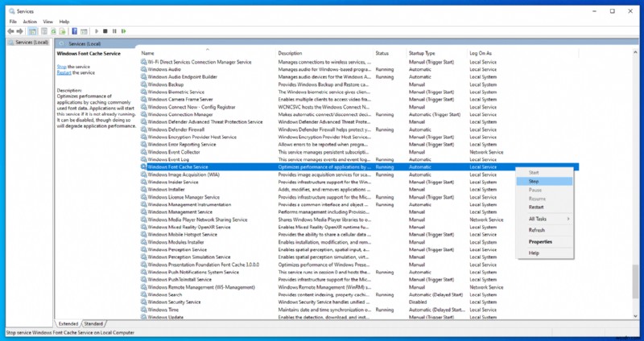
Task: Click the Pause Service toolbar icon
Action: coord(114,31)
